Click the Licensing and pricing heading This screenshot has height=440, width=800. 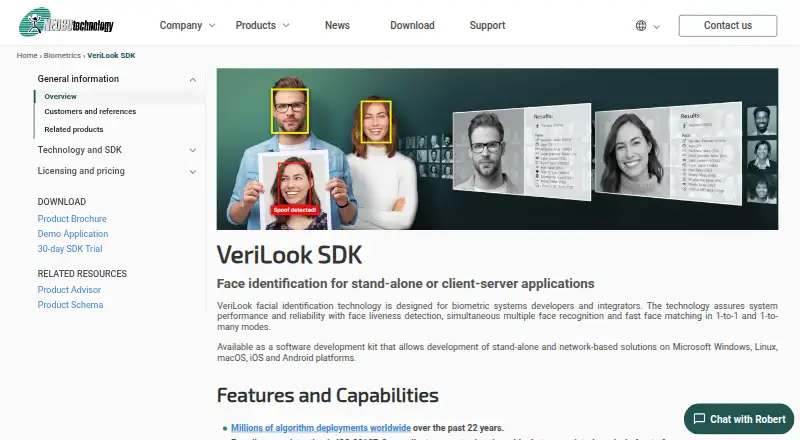pos(81,170)
